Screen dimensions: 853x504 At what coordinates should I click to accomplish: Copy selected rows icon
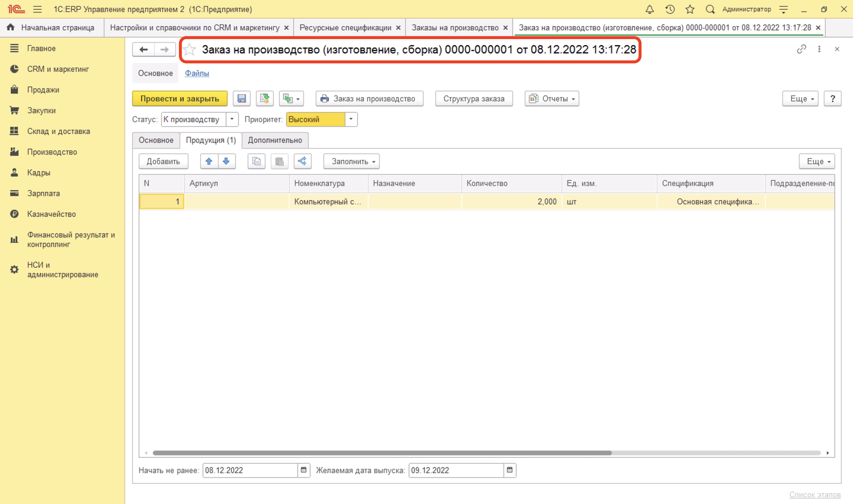coord(256,161)
